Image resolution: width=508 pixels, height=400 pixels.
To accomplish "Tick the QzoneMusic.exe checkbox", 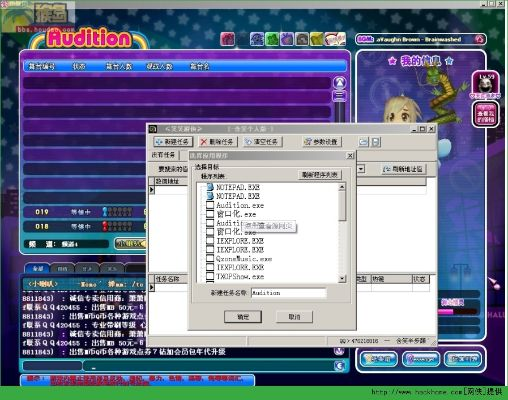I will pyautogui.click(x=210, y=258).
